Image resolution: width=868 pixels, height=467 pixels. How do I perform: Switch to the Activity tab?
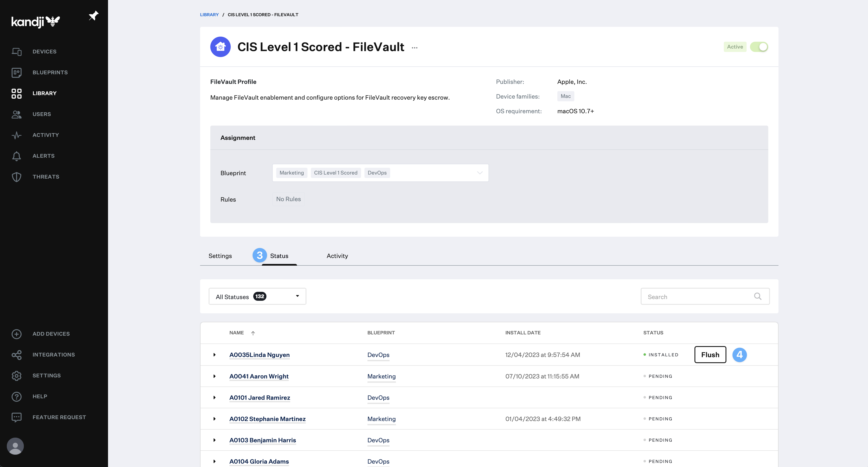(337, 256)
